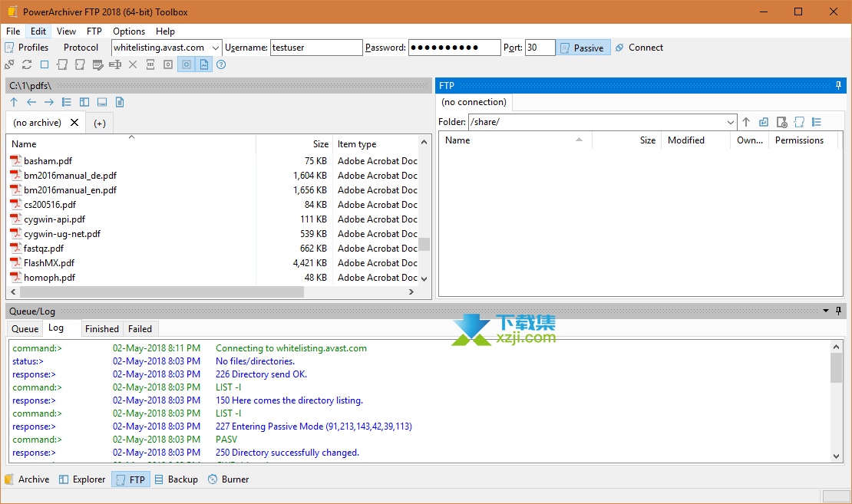
Task: Open the Options menu
Action: pos(129,31)
